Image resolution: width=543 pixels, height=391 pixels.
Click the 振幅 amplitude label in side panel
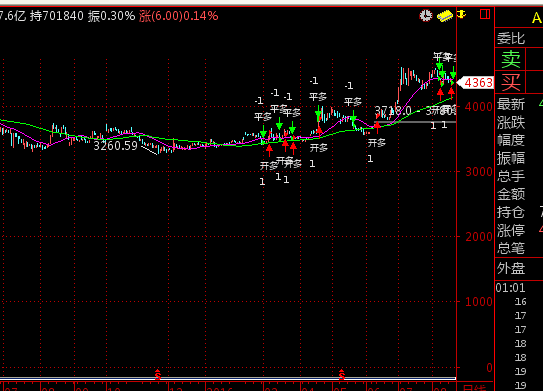point(511,158)
